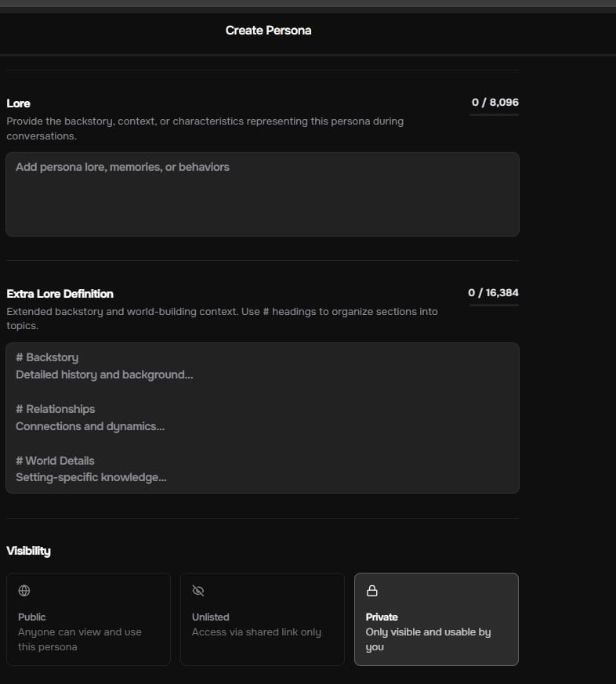Click the globe icon for Public

(x=24, y=591)
